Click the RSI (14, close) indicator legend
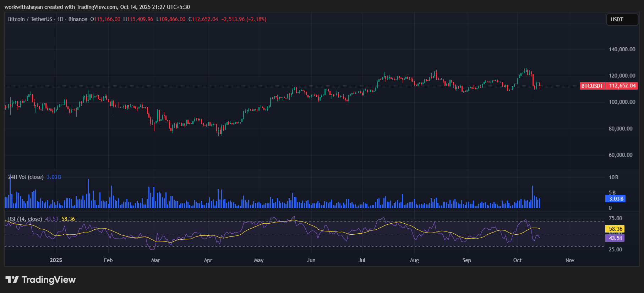This screenshot has width=644, height=293. coord(25,219)
